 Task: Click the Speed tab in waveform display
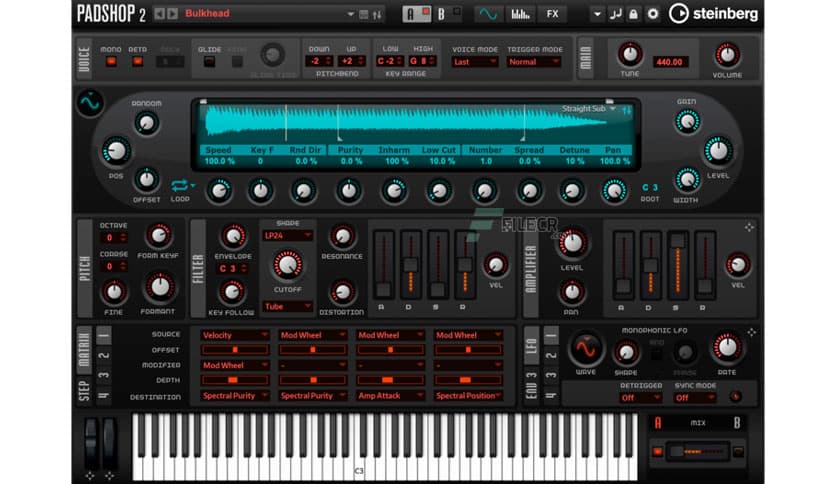coord(219,150)
